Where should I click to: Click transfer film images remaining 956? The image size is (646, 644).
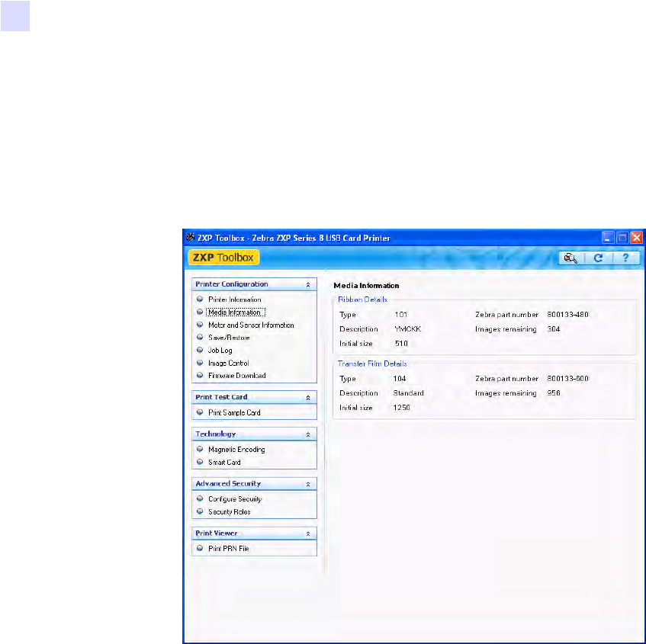pyautogui.click(x=553, y=393)
